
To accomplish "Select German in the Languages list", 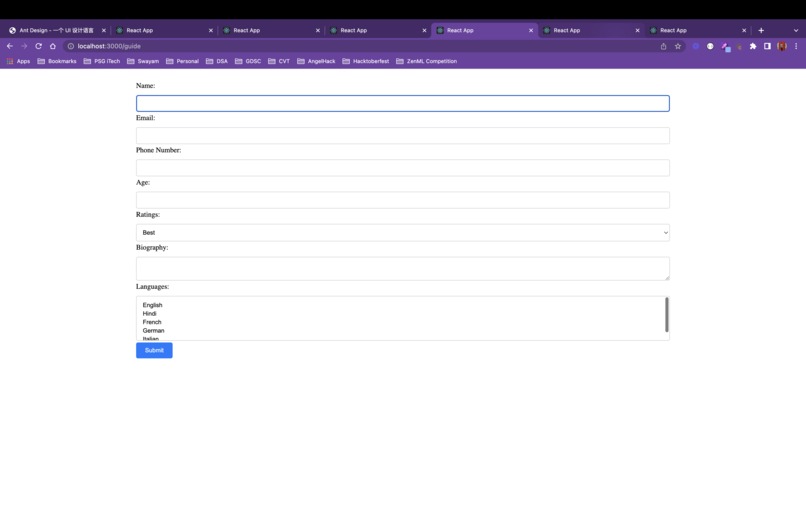I will (153, 331).
